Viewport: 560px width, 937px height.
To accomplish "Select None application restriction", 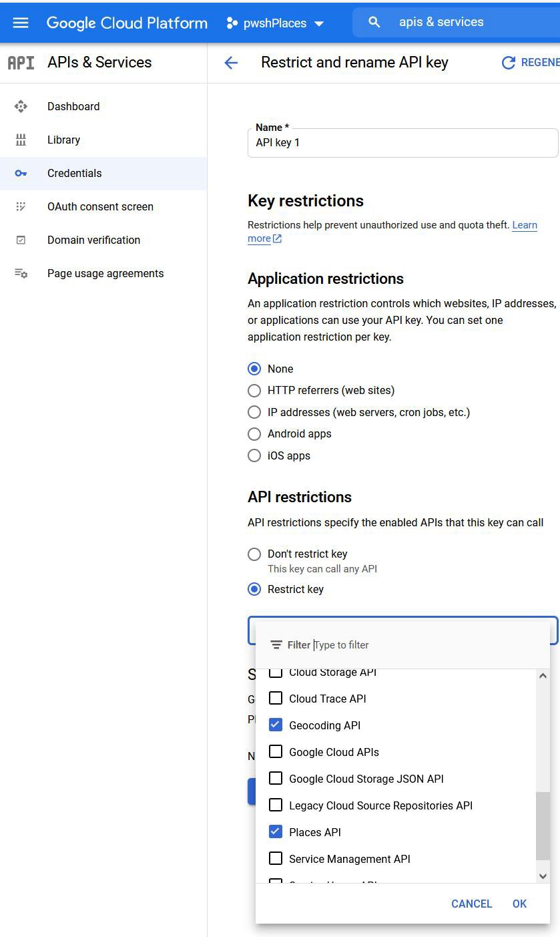I will (254, 369).
